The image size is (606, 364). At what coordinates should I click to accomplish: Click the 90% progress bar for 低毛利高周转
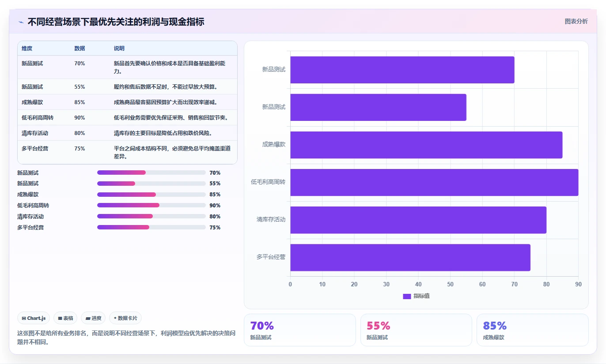coord(151,205)
